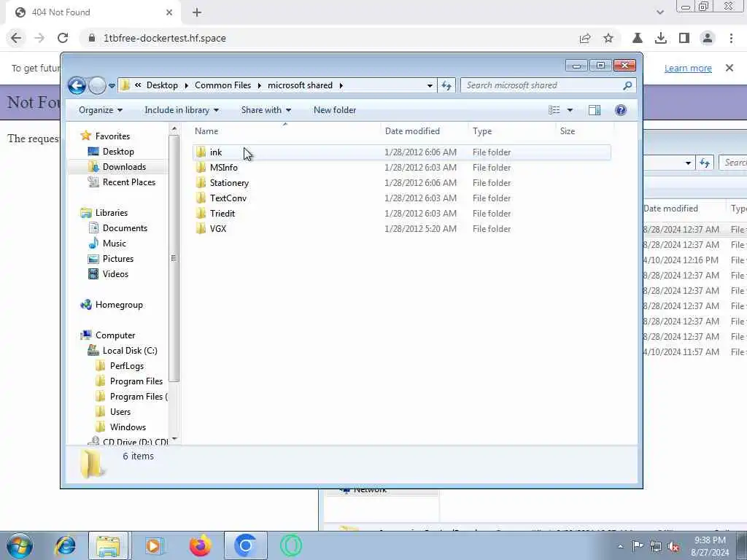Open the address bar history dropdown
The width and height of the screenshot is (747, 560).
430,86
